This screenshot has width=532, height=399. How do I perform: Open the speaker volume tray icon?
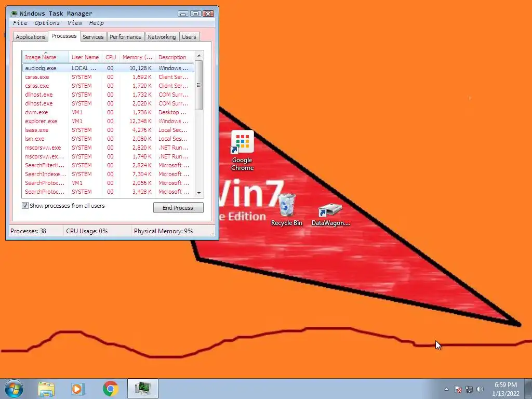coord(480,389)
